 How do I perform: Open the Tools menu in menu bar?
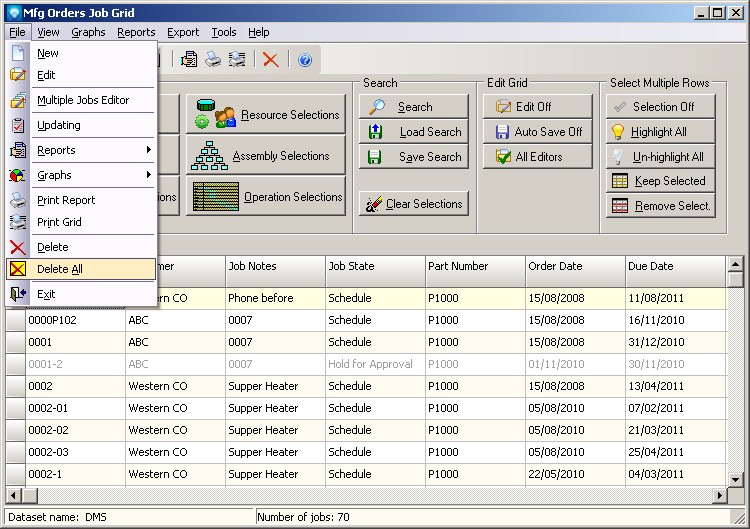click(224, 32)
